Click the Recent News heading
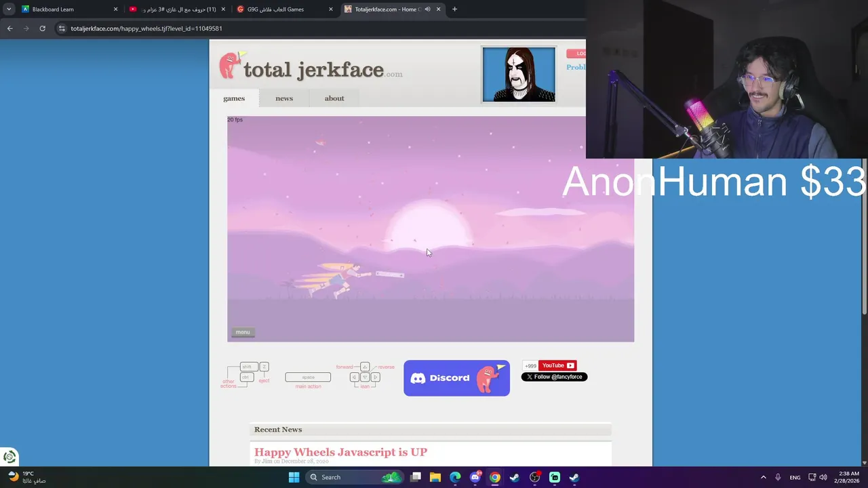The image size is (868, 488). (278, 430)
